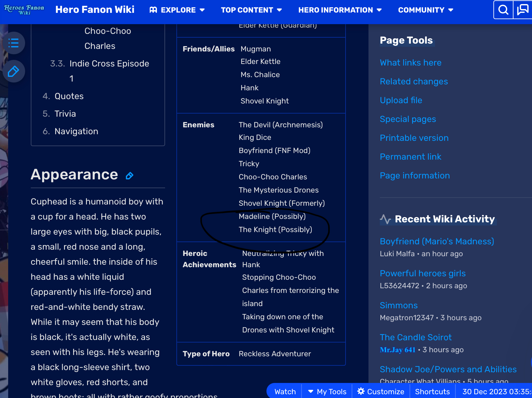
Task: Click 'Mugman' in Friends/Allies
Action: [x=255, y=49]
